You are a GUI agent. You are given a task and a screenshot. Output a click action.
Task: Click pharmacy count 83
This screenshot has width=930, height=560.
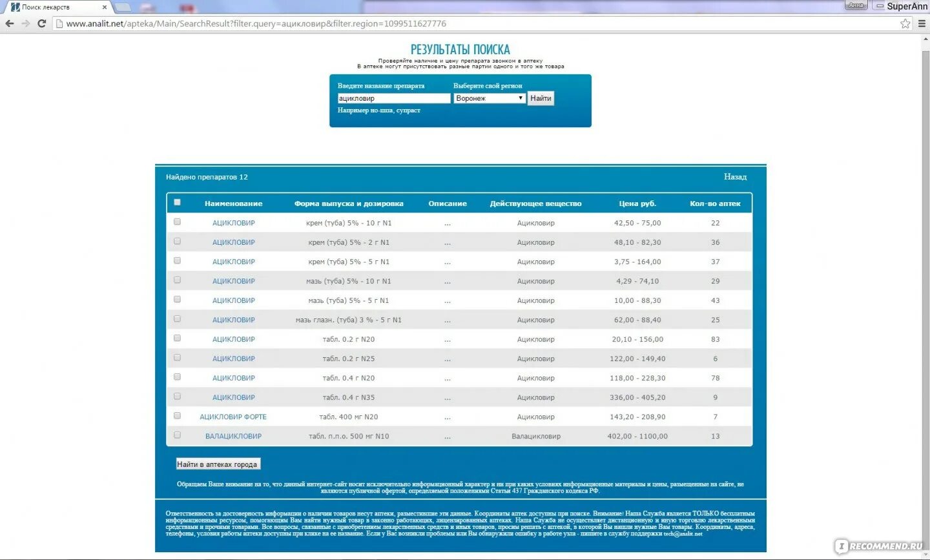715,339
